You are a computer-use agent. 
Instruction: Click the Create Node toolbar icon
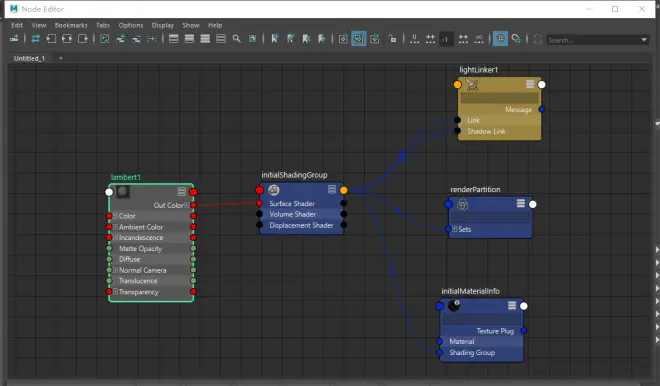coord(14,39)
